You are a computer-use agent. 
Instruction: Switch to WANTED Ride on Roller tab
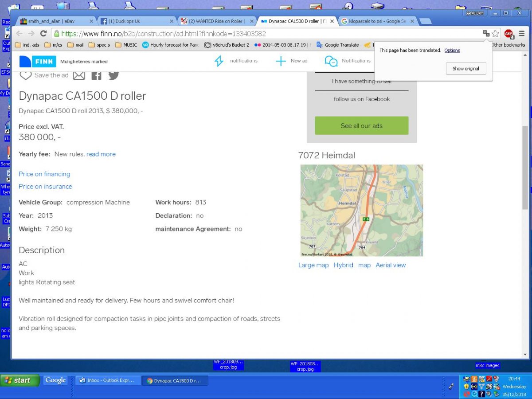pos(217,21)
